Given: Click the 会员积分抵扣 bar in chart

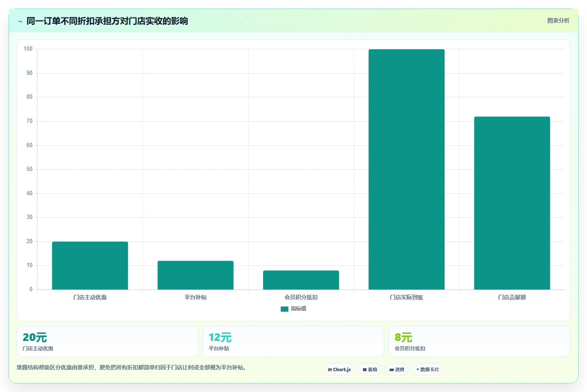Looking at the screenshot, I should click(x=301, y=280).
